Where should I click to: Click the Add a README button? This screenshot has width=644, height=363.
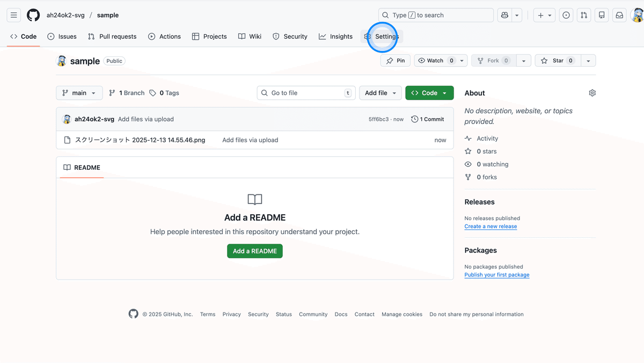(x=254, y=251)
